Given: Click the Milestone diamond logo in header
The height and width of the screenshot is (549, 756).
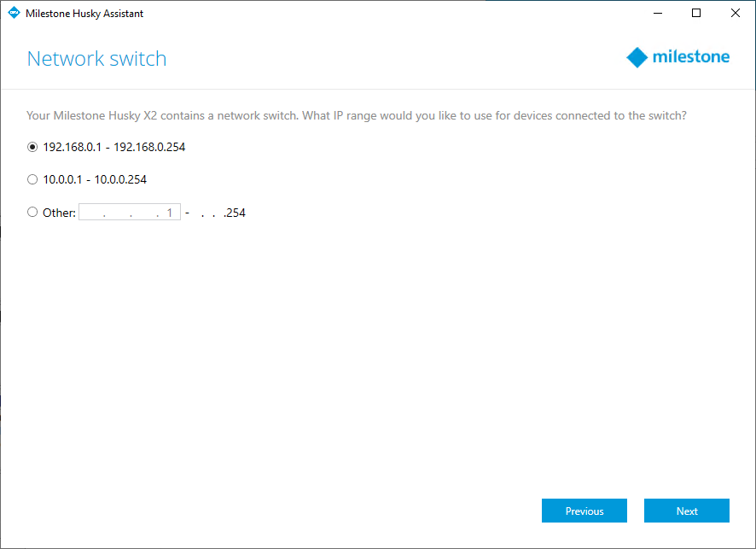Looking at the screenshot, I should coord(637,58).
